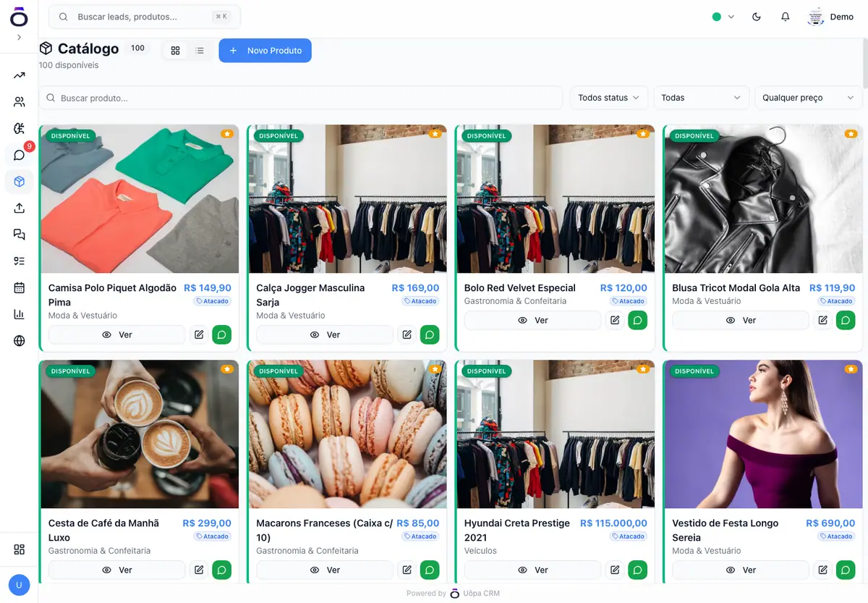Click Ver on Bolo Red Velvet
The image size is (868, 603).
click(533, 320)
